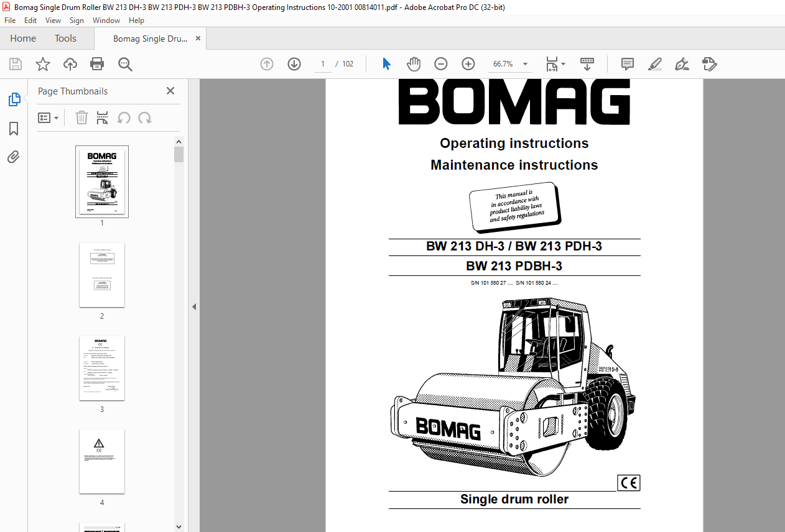The width and height of the screenshot is (785, 532).
Task: Click the thumbnail panel scrollbar handle
Action: tap(179, 154)
